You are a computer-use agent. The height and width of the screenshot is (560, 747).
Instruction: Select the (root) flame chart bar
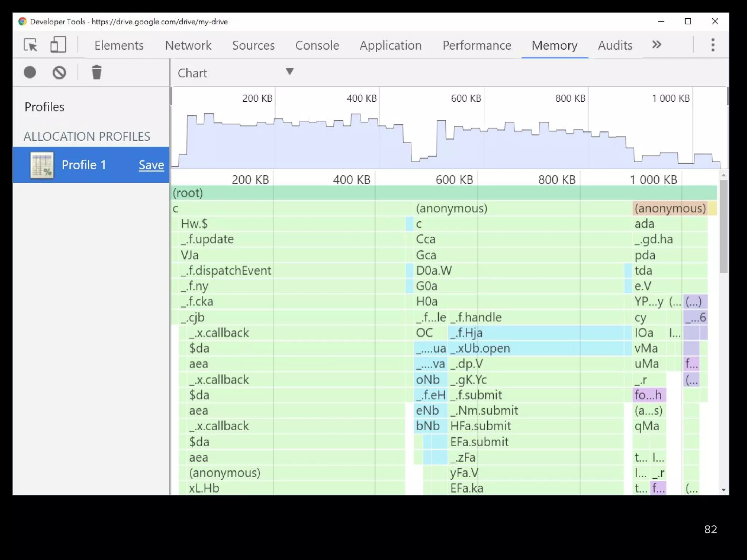pyautogui.click(x=444, y=193)
